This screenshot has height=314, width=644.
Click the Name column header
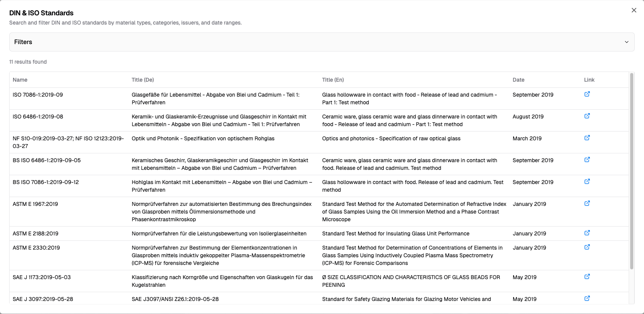(20, 80)
